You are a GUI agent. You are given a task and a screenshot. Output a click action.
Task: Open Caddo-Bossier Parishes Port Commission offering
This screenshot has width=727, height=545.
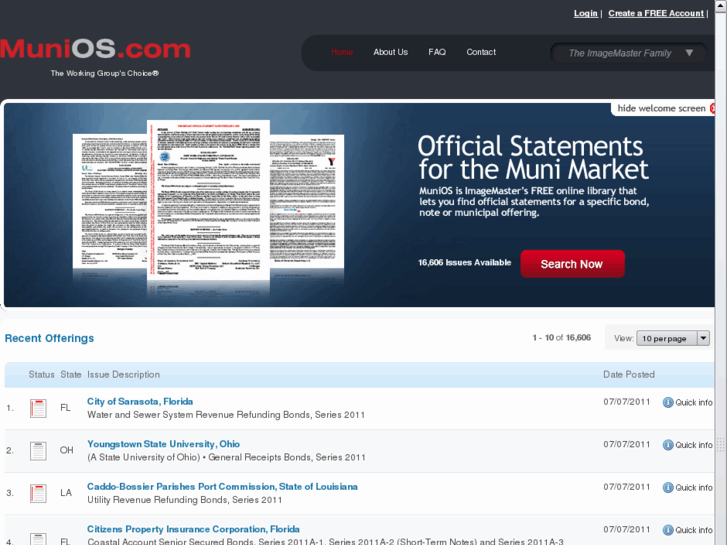coord(222,487)
